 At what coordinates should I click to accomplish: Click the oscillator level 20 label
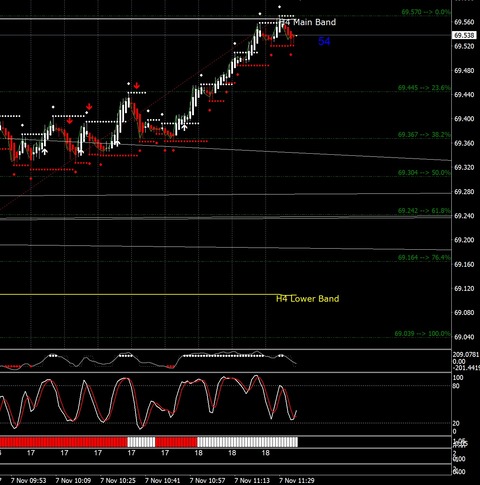click(456, 424)
